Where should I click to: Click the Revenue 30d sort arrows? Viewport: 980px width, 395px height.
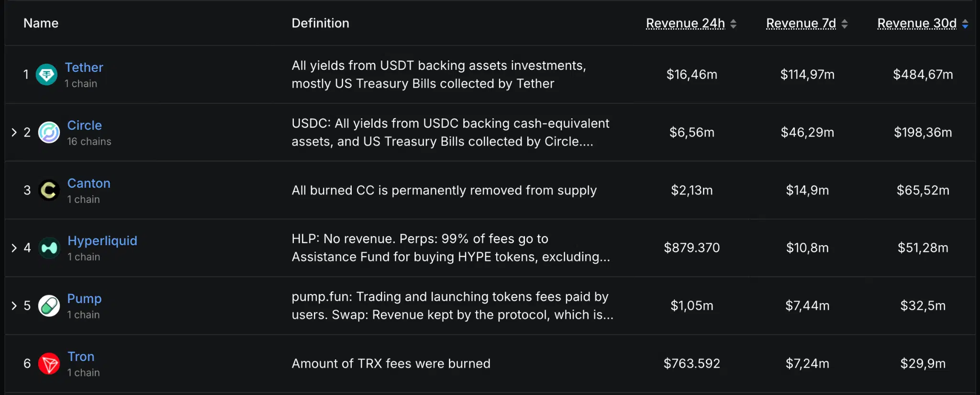coord(965,23)
